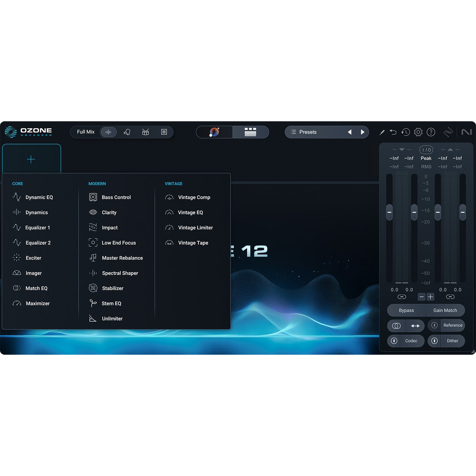Toggle the swap channels arrow
476x476 pixels.
pos(415,326)
